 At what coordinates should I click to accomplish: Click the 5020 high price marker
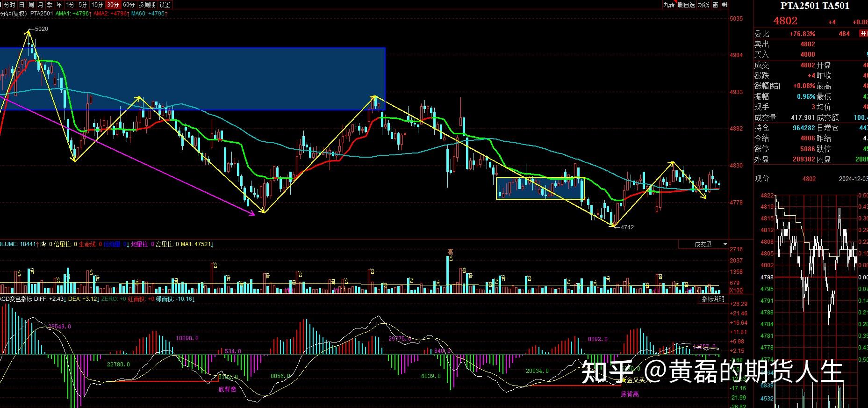tap(41, 29)
